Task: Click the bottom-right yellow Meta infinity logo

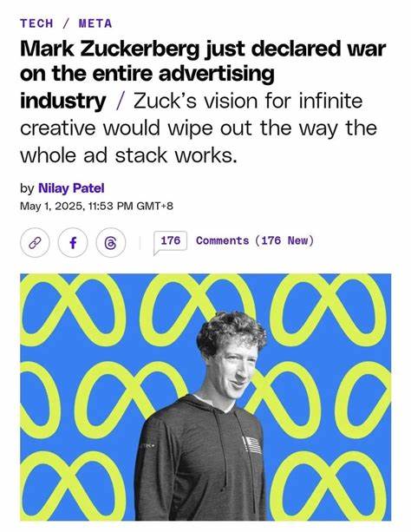Action: [x=329, y=486]
